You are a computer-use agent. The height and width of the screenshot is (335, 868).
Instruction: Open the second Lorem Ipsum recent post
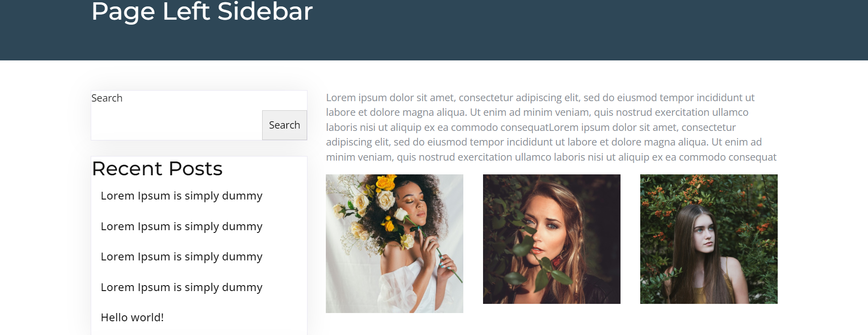pos(181,227)
